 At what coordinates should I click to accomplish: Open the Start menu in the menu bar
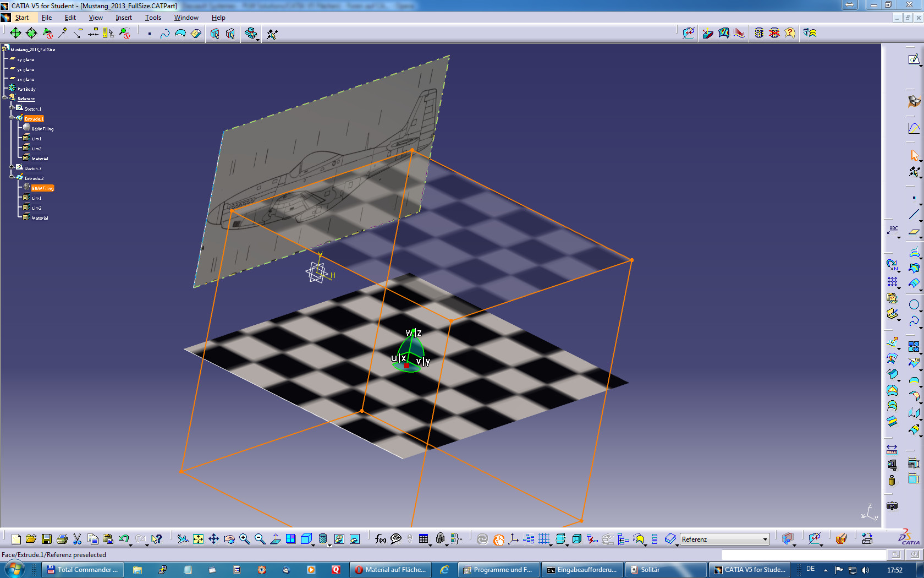pyautogui.click(x=21, y=18)
